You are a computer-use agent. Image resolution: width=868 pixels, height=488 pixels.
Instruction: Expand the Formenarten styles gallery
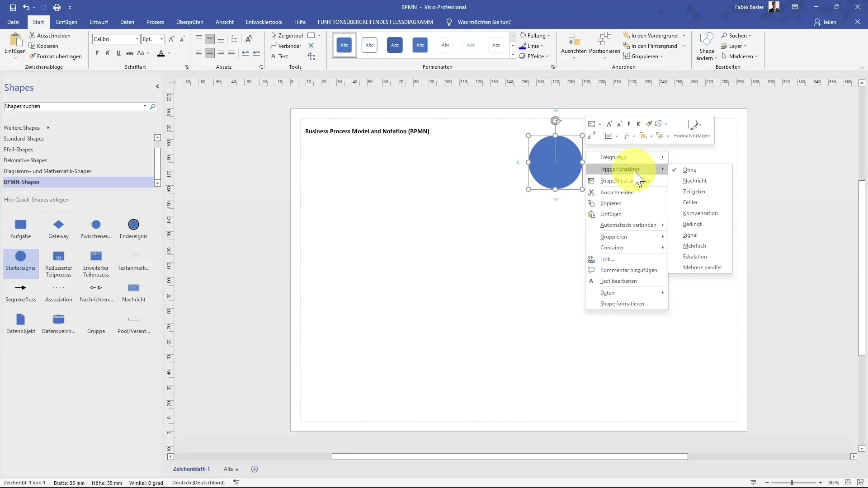coord(513,55)
